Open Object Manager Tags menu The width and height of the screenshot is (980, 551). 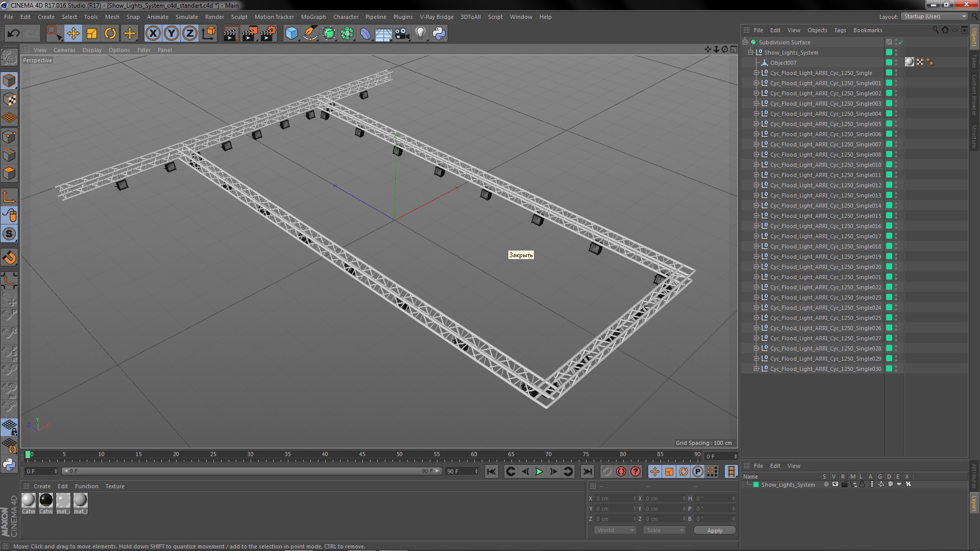click(840, 30)
